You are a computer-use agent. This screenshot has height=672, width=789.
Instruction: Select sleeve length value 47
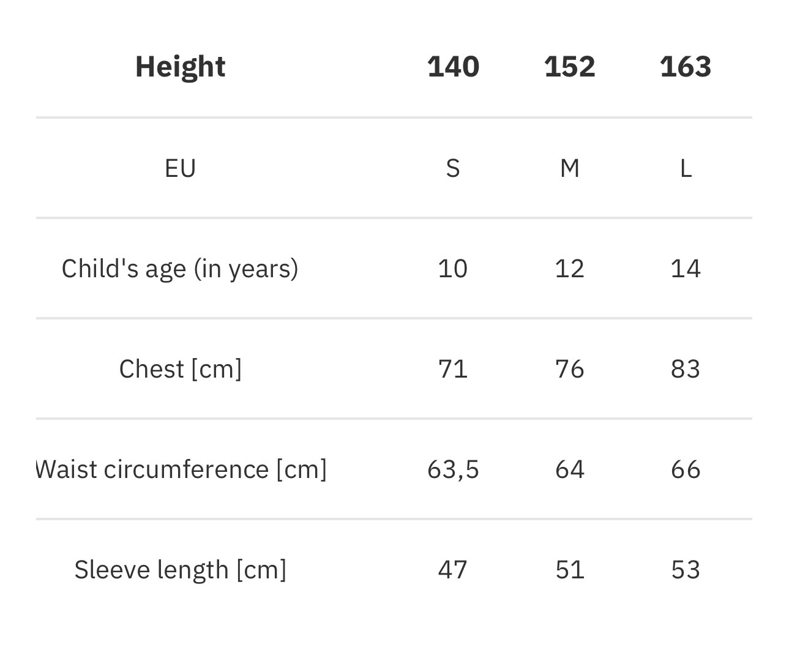coord(453,570)
